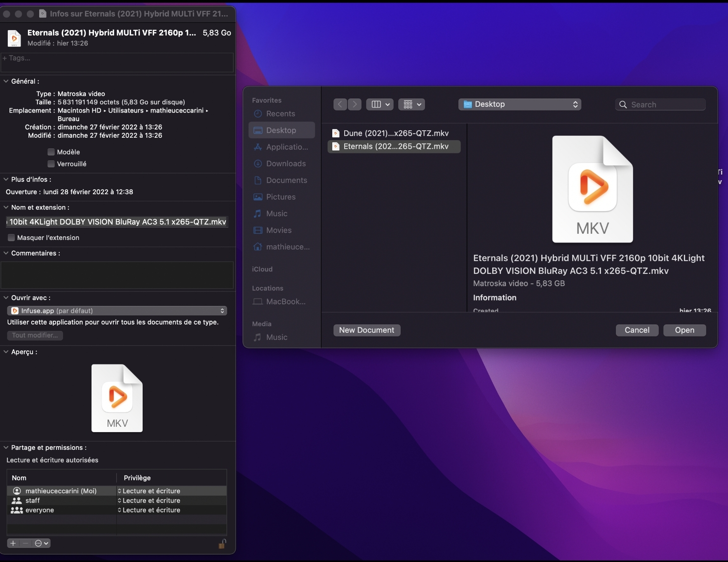
Task: Go forward in the file dialog
Action: [x=355, y=104]
